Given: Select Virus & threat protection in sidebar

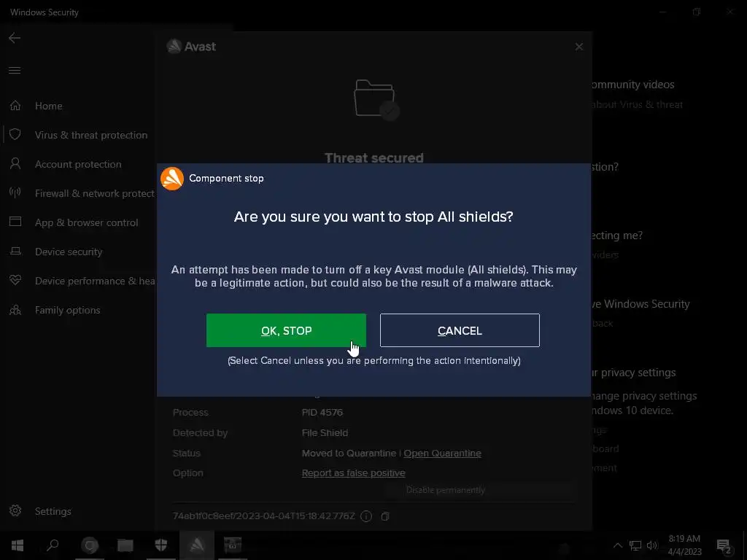Looking at the screenshot, I should coord(91,135).
